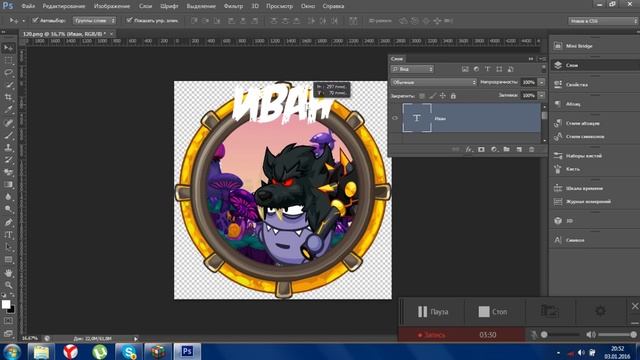The height and width of the screenshot is (360, 640).
Task: Select the Gradient tool
Action: click(8, 184)
